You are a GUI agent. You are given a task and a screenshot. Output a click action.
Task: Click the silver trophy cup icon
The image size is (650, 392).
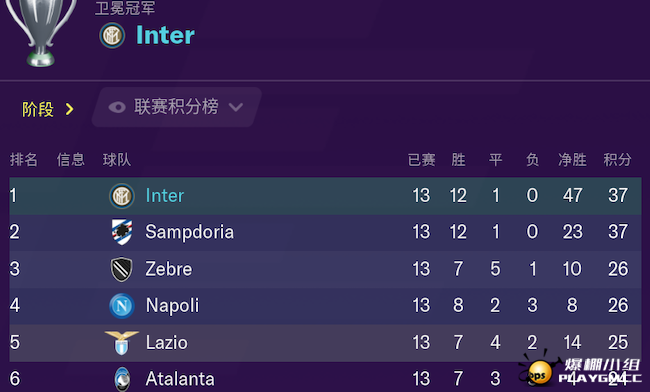pyautogui.click(x=41, y=33)
